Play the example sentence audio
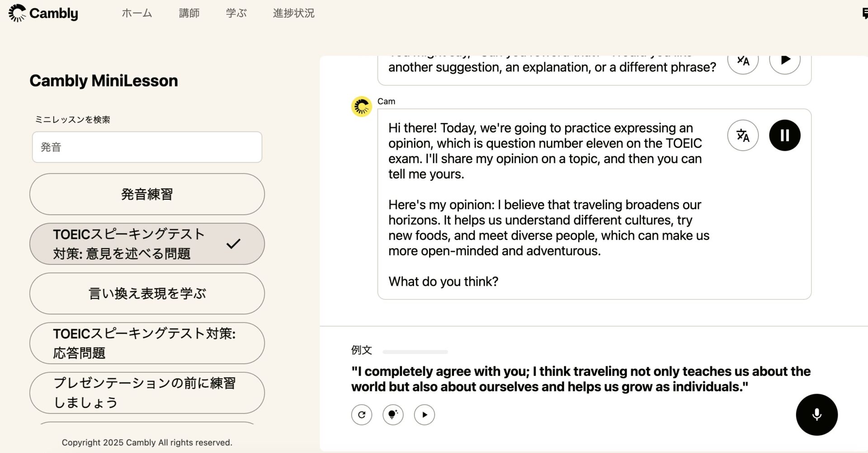This screenshot has width=868, height=453. pyautogui.click(x=424, y=414)
